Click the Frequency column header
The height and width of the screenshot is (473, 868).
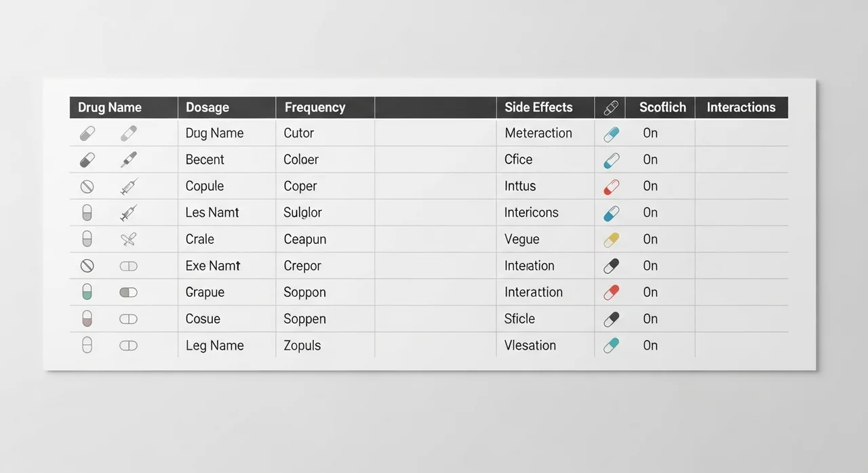[x=315, y=107]
